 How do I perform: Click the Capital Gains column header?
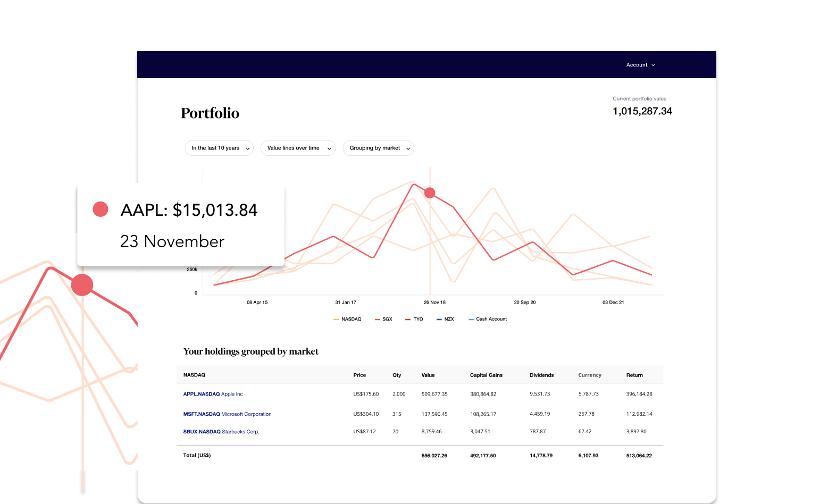point(486,375)
